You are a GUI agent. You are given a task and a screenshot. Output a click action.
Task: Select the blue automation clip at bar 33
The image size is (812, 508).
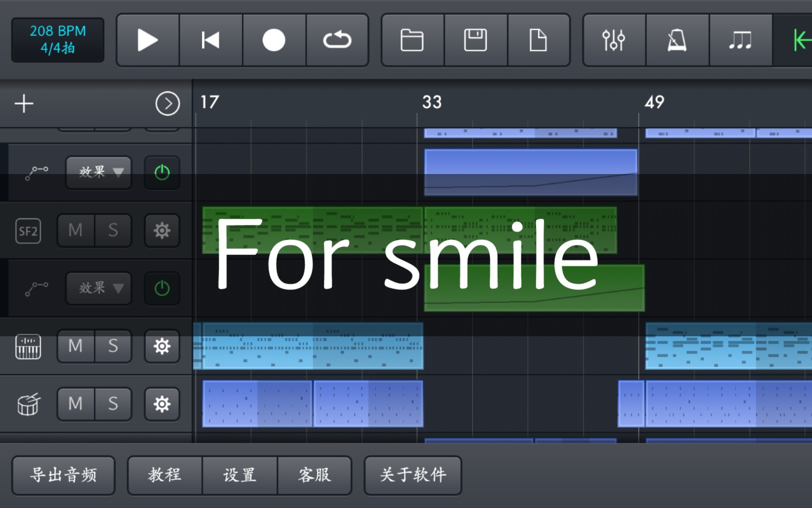tap(531, 172)
